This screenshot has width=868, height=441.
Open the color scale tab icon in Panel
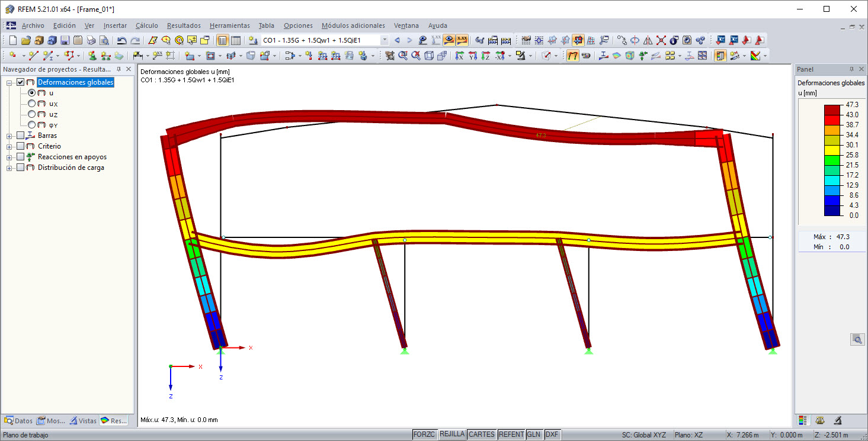[x=803, y=420]
